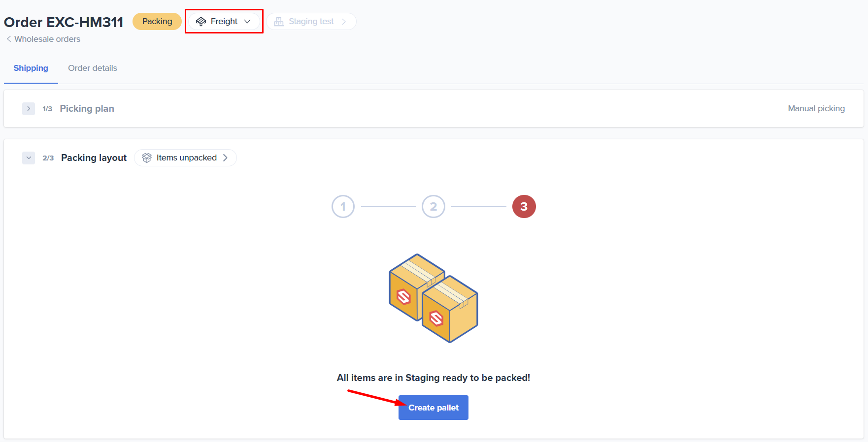
Task: Go back to Wholesale orders
Action: click(47, 39)
